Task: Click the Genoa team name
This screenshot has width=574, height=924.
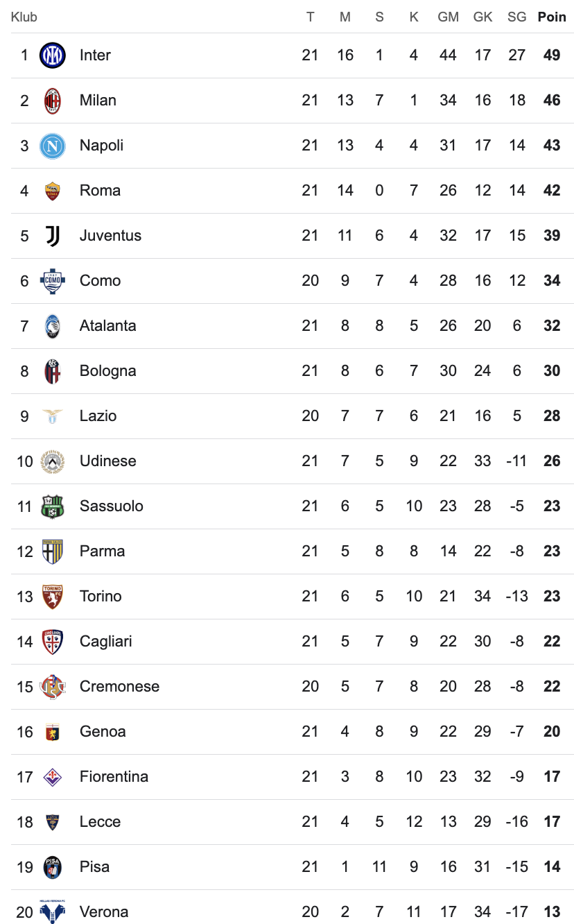Action: pyautogui.click(x=103, y=732)
